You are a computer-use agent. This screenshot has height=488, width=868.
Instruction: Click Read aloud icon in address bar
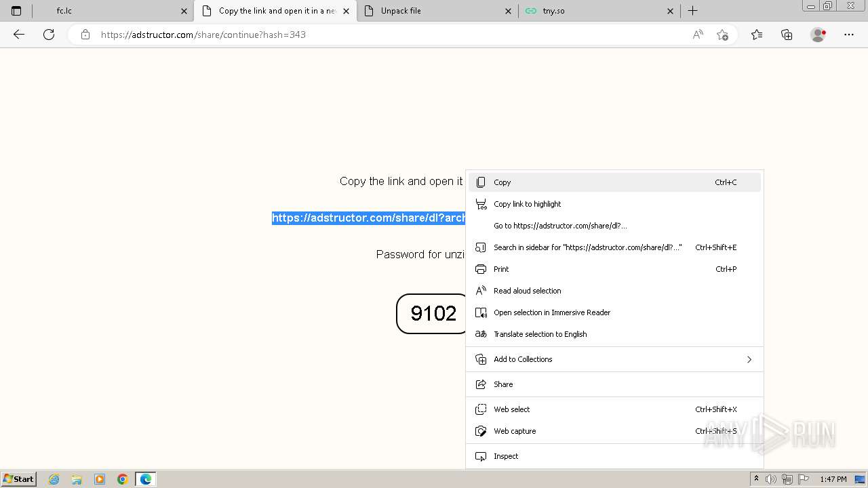click(698, 35)
